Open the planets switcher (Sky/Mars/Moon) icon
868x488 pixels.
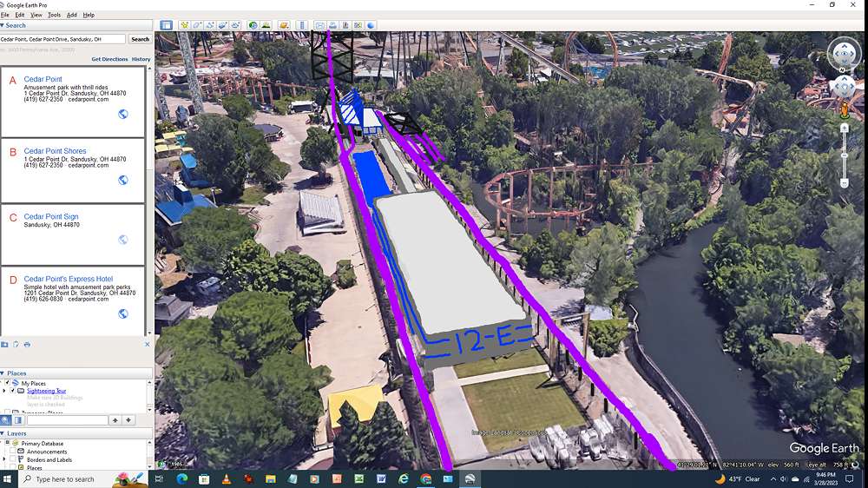click(x=284, y=25)
